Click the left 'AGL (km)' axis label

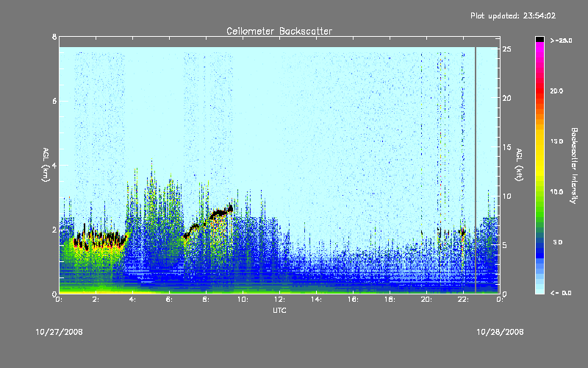click(46, 165)
